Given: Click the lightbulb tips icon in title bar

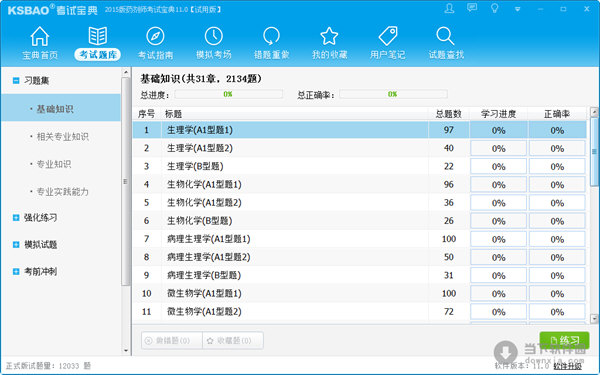Looking at the screenshot, I should 495,8.
